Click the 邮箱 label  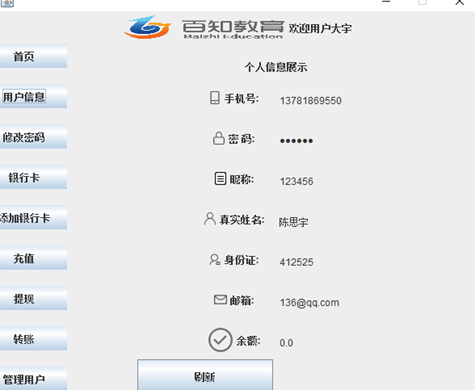point(242,301)
